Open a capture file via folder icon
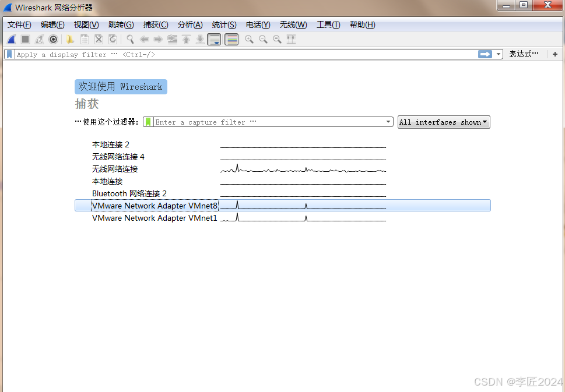Screen dimensions: 565x392 [x=71, y=39]
